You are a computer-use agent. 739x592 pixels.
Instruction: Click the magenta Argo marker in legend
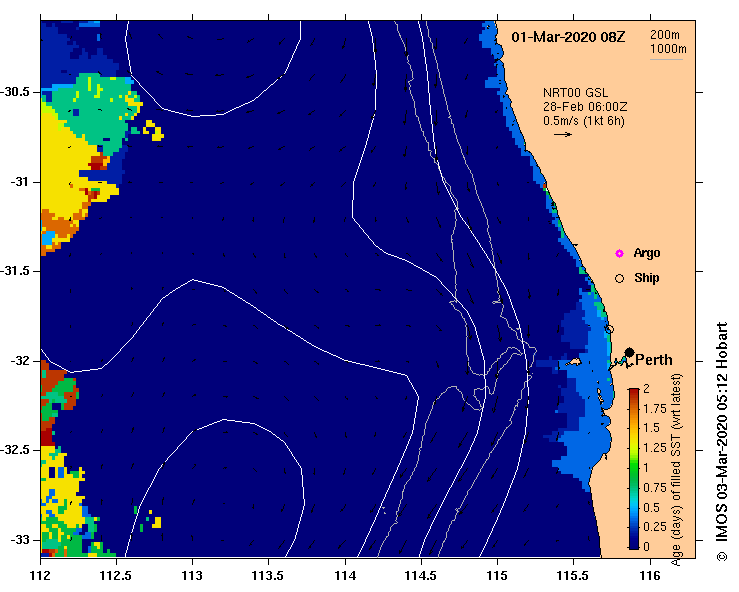619,254
